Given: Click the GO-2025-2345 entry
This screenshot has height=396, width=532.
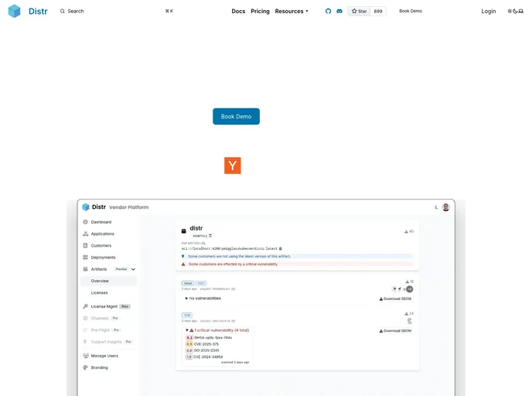Looking at the screenshot, I should (x=203, y=350).
